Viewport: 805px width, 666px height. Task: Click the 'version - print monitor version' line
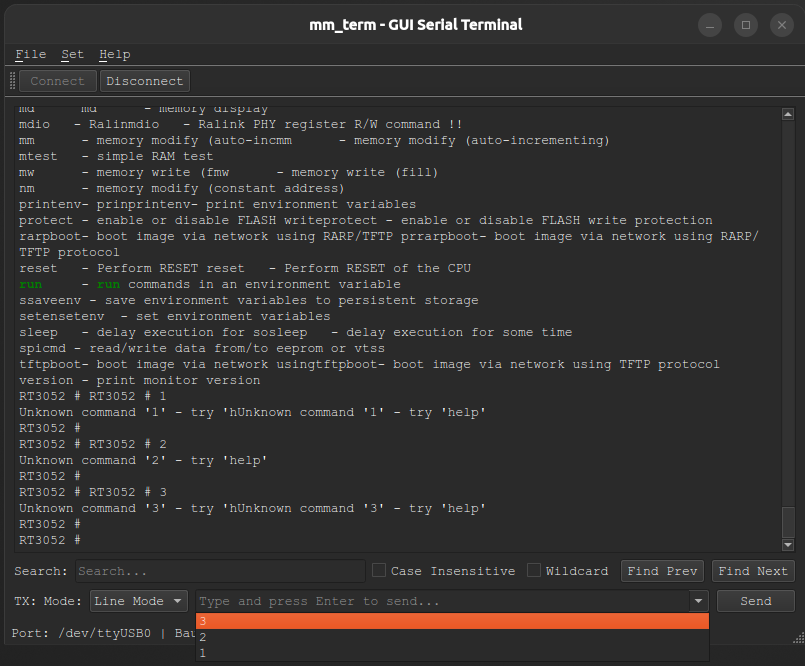140,380
